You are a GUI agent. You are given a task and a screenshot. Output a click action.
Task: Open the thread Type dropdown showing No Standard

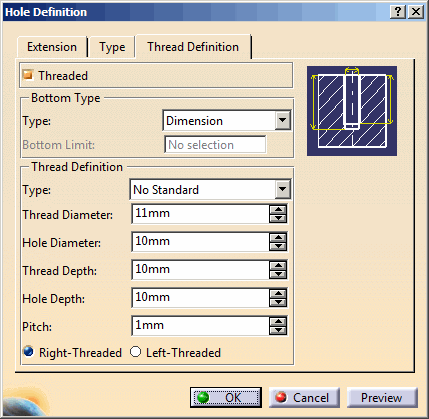point(210,189)
